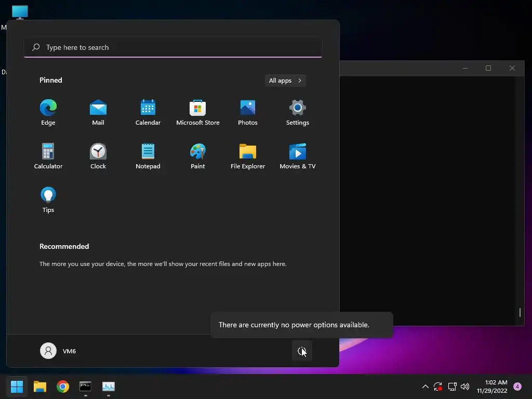Expand the All apps list
This screenshot has width=532, height=399.
tap(285, 81)
